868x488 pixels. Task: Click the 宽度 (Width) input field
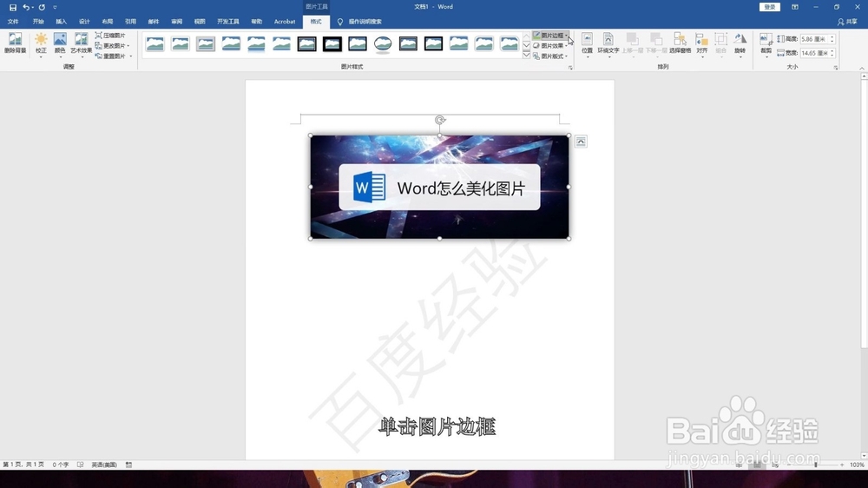814,53
